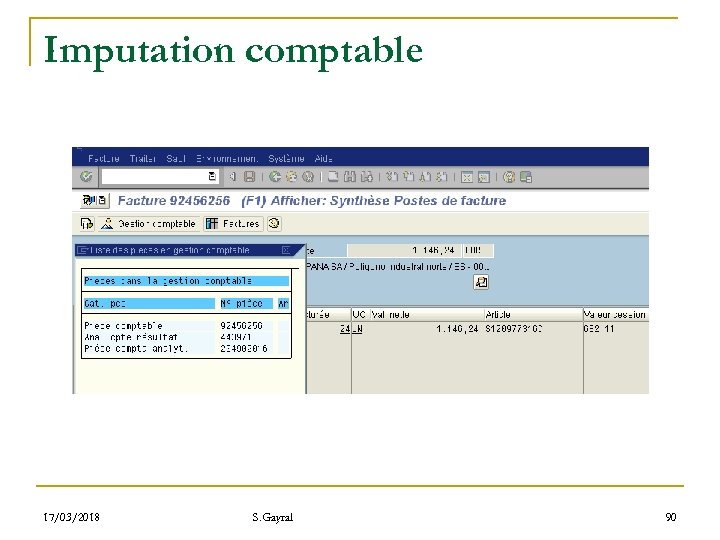This screenshot has width=720, height=540.
Task: Click Cat. pce column header
Action: 149,304
